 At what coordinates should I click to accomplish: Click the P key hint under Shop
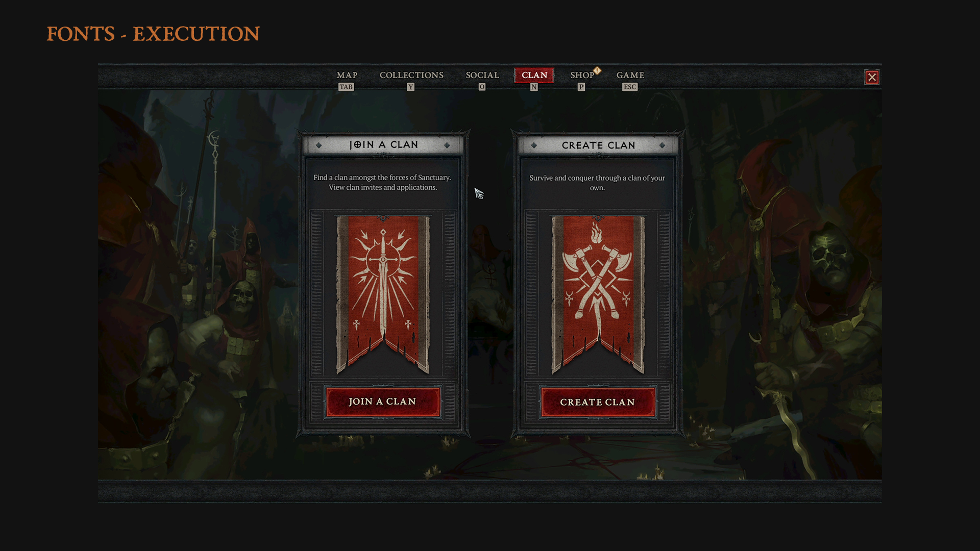pos(581,87)
